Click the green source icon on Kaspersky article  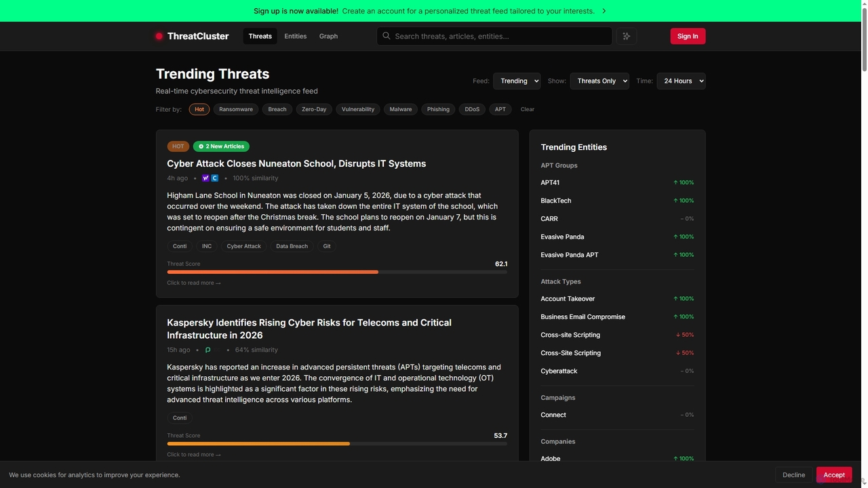point(208,350)
